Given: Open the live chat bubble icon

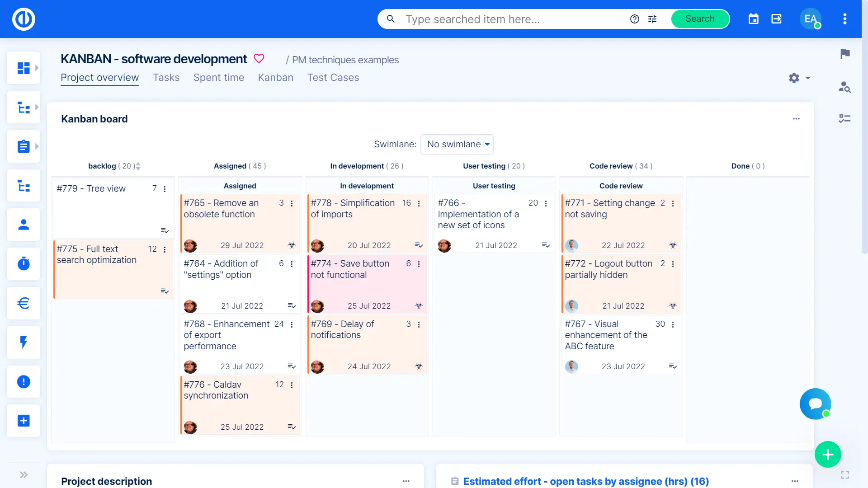Looking at the screenshot, I should coord(815,404).
